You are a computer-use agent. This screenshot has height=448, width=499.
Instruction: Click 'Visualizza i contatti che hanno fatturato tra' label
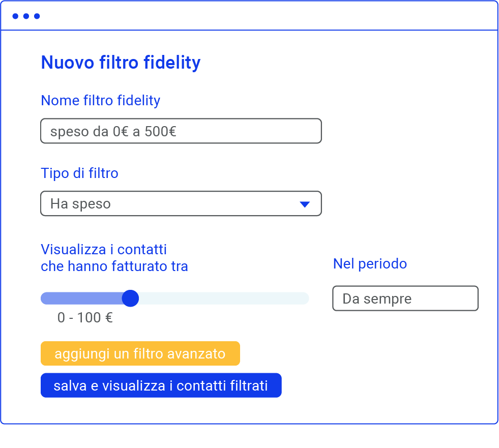click(114, 258)
